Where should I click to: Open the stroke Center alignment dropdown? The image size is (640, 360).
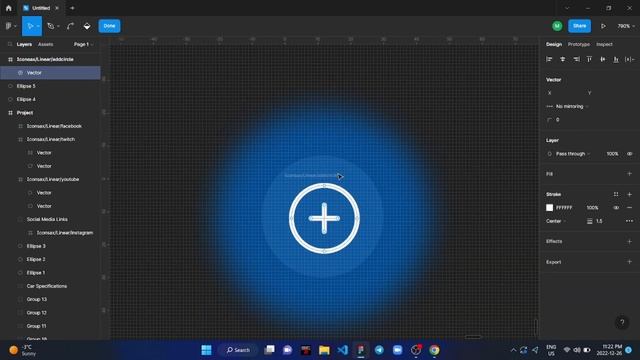(556, 221)
